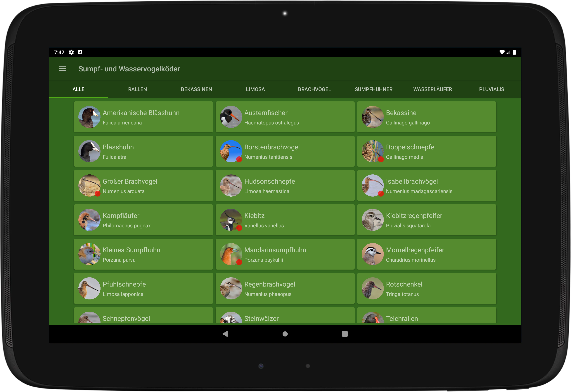The height and width of the screenshot is (392, 571).
Task: Switch to the WASSERLÄUFER tab
Action: (433, 89)
